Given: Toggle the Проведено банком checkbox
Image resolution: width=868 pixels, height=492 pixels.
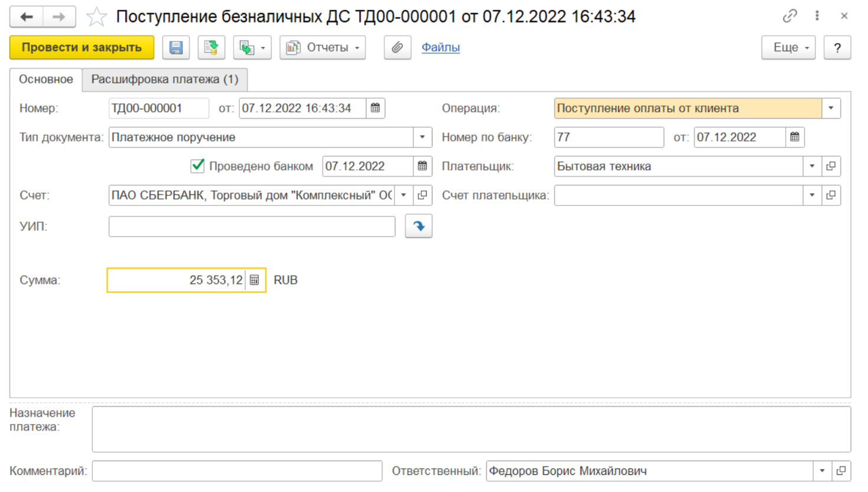Looking at the screenshot, I should (198, 166).
